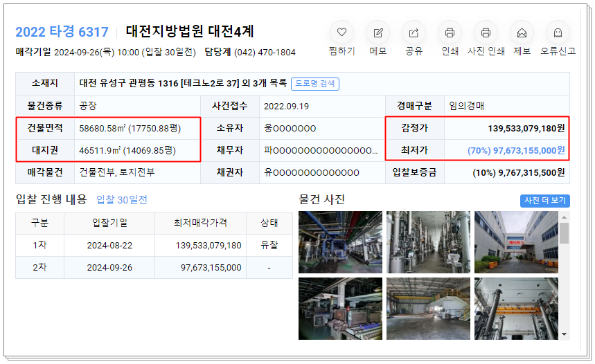
Task: Click the 입찰 30일전 link text
Action: [122, 200]
